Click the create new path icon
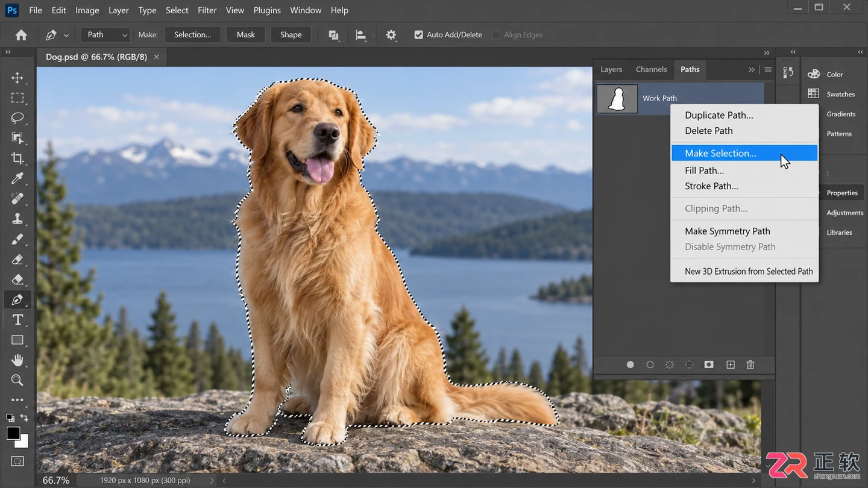868x488 pixels. [730, 364]
